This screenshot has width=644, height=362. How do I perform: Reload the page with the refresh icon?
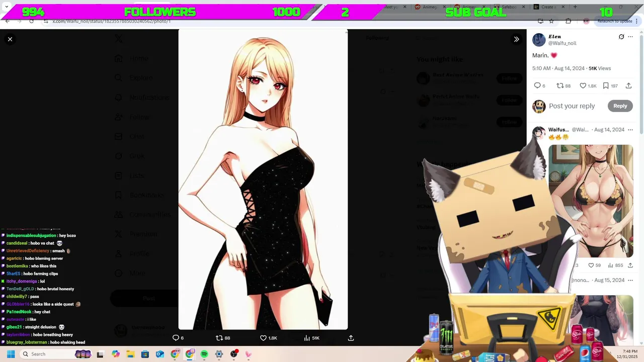[31, 21]
